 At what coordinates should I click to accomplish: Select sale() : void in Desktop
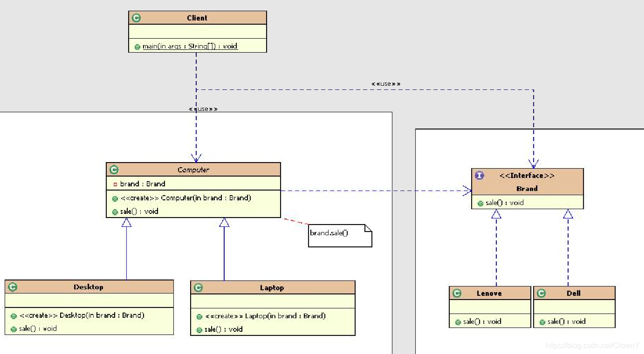[x=38, y=328]
